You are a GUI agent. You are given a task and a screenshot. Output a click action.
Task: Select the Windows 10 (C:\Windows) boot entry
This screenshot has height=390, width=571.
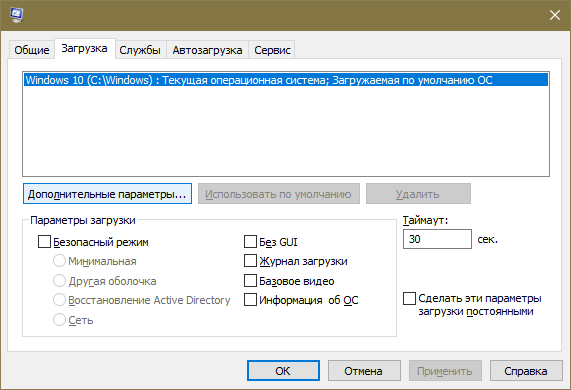pyautogui.click(x=286, y=80)
